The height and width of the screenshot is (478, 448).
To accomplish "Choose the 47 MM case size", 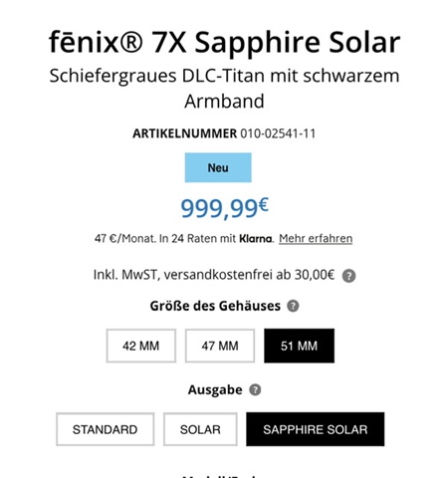I will click(220, 346).
